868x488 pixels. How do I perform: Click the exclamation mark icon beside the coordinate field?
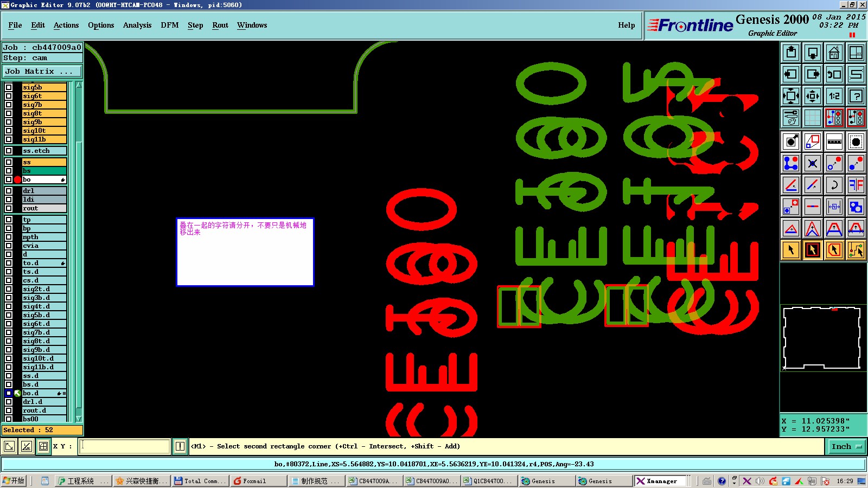(x=180, y=446)
